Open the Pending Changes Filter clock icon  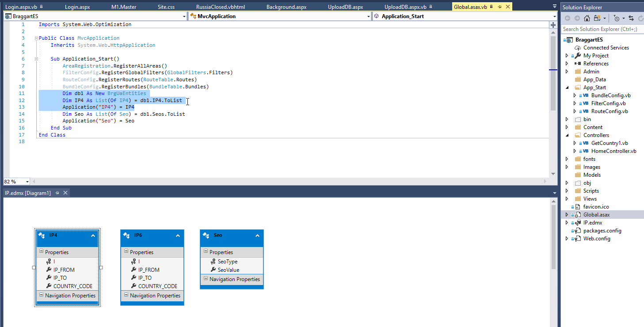point(617,18)
